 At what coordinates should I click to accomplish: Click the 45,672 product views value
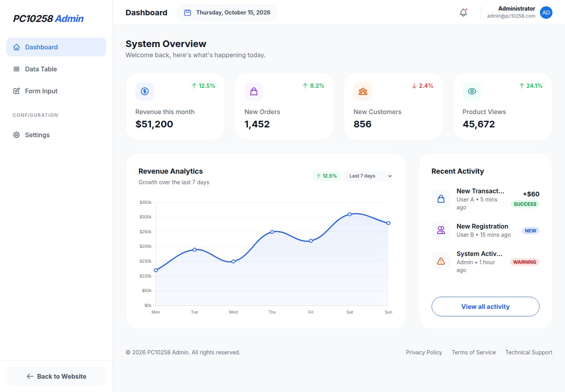[x=479, y=124]
